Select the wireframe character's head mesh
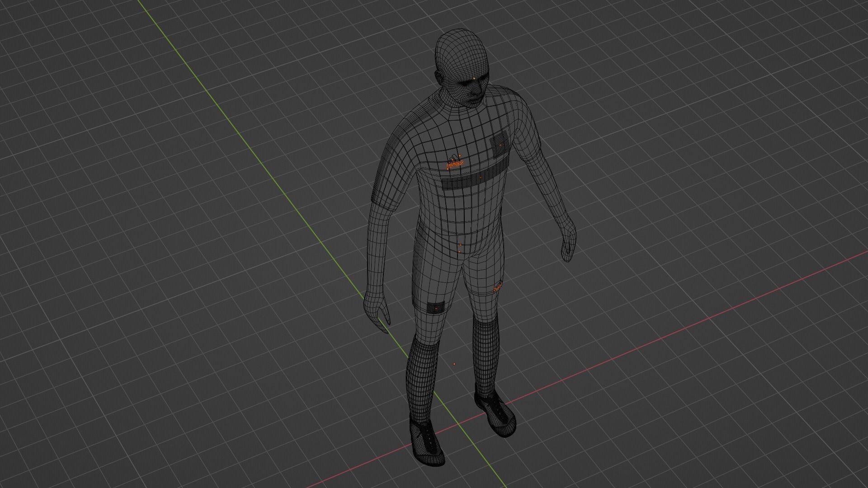This screenshot has height=488, width=868. tap(462, 68)
